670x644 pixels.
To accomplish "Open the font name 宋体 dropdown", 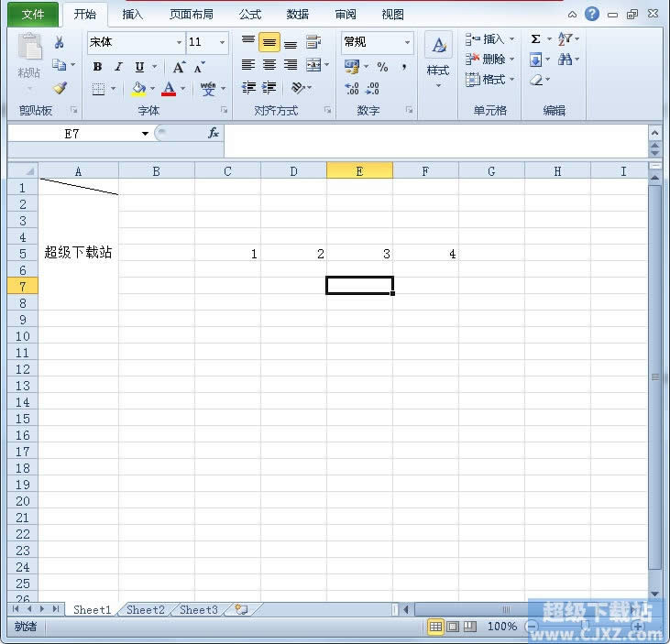I will [x=179, y=42].
